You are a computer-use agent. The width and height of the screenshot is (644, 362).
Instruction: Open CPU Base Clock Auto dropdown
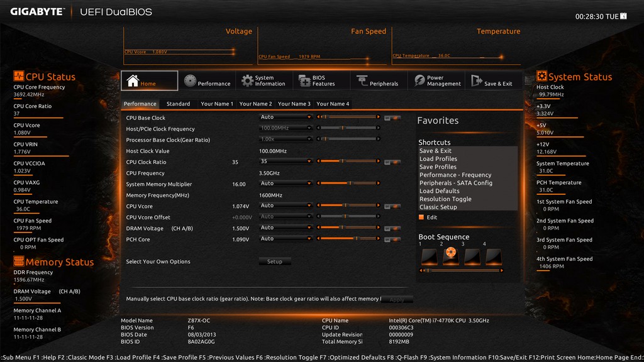(x=286, y=117)
